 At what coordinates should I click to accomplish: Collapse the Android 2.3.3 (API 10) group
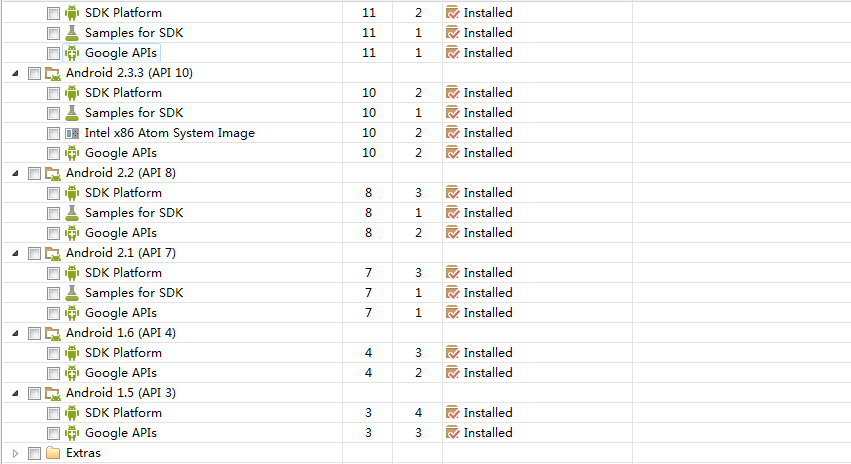tap(15, 73)
